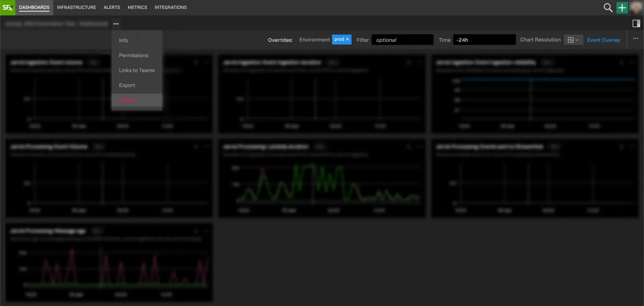Focus the Filter optional input field
The width and height of the screenshot is (644, 306).
point(402,40)
